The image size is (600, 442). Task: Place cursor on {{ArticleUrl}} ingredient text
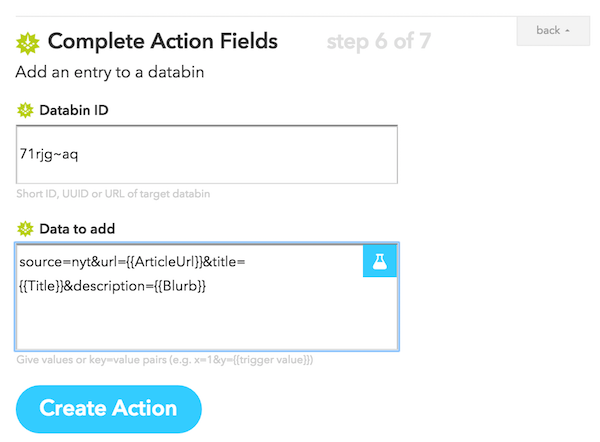[164, 262]
